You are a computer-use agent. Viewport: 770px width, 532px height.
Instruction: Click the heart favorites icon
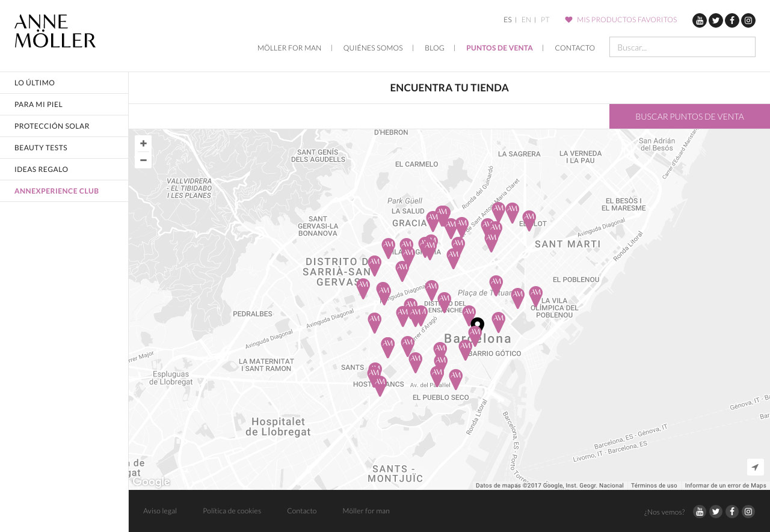click(x=568, y=20)
